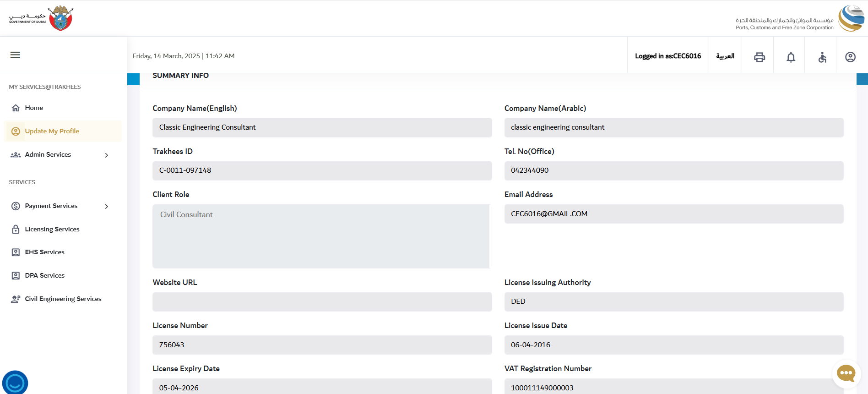Open the notifications bell
This screenshot has height=394, width=868.
pos(791,57)
